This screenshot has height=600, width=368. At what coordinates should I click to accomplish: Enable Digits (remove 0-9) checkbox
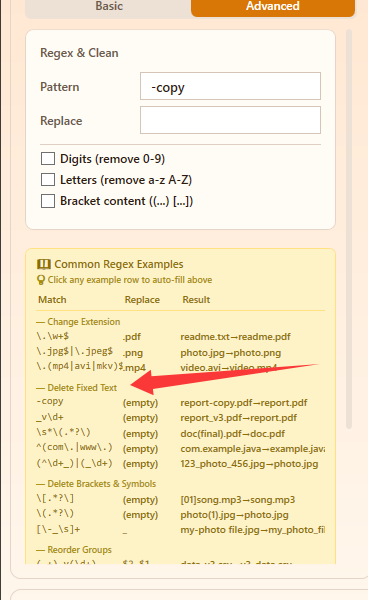48,158
